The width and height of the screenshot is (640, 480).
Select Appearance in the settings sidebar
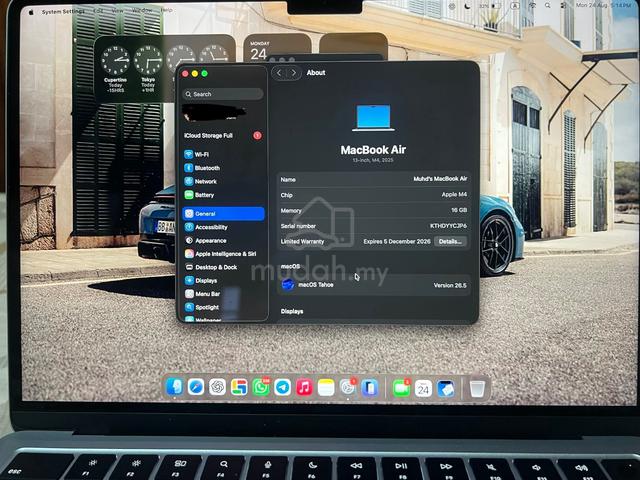[x=223, y=240]
